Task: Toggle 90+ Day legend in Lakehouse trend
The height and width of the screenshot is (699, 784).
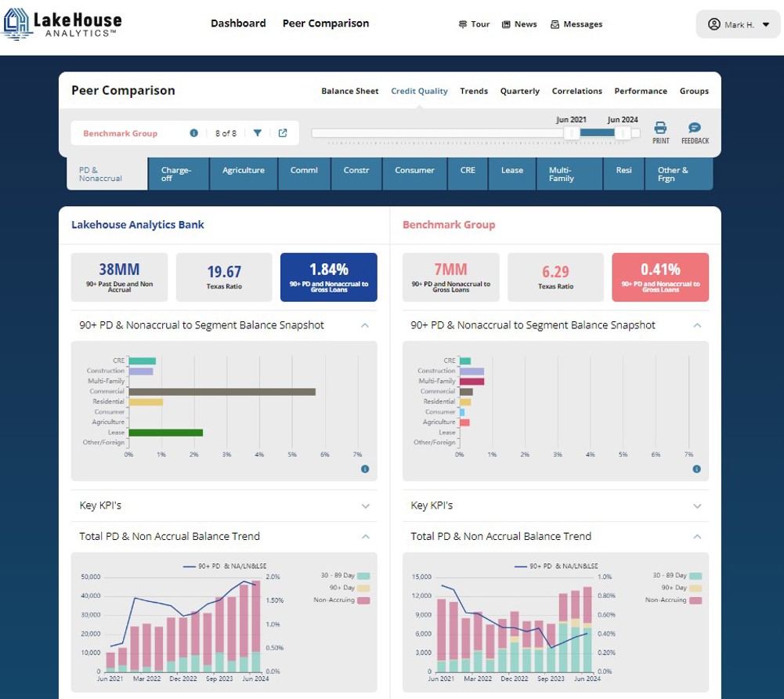Action: [349, 588]
